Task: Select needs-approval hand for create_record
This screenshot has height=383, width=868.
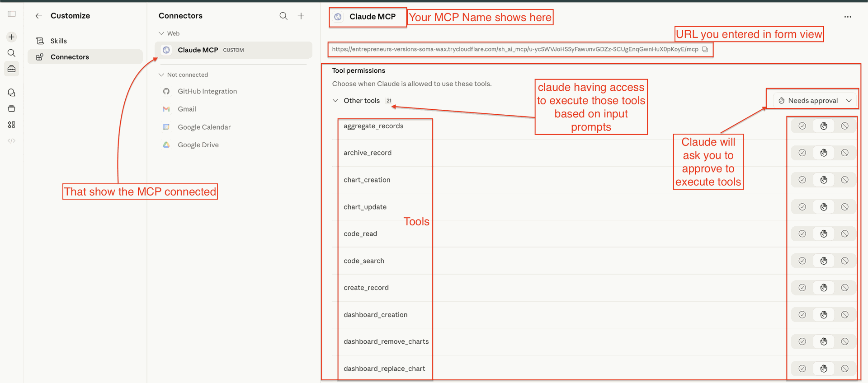Action: (824, 288)
